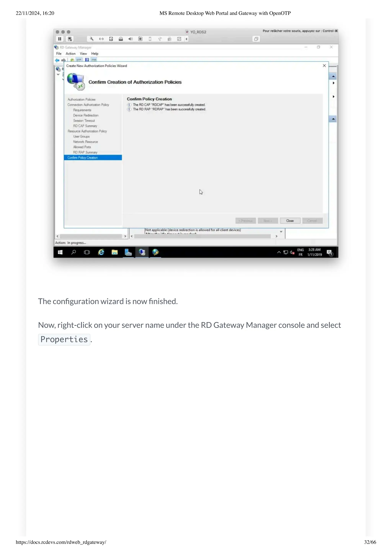The width and height of the screenshot is (392, 555).
Task: Click the VM settings wrench icon
Action: tap(91, 39)
